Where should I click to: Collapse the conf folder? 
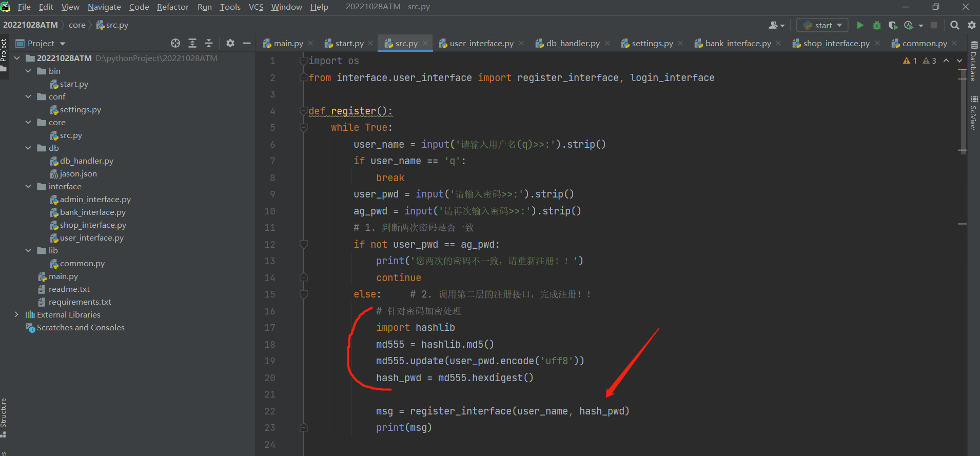28,97
